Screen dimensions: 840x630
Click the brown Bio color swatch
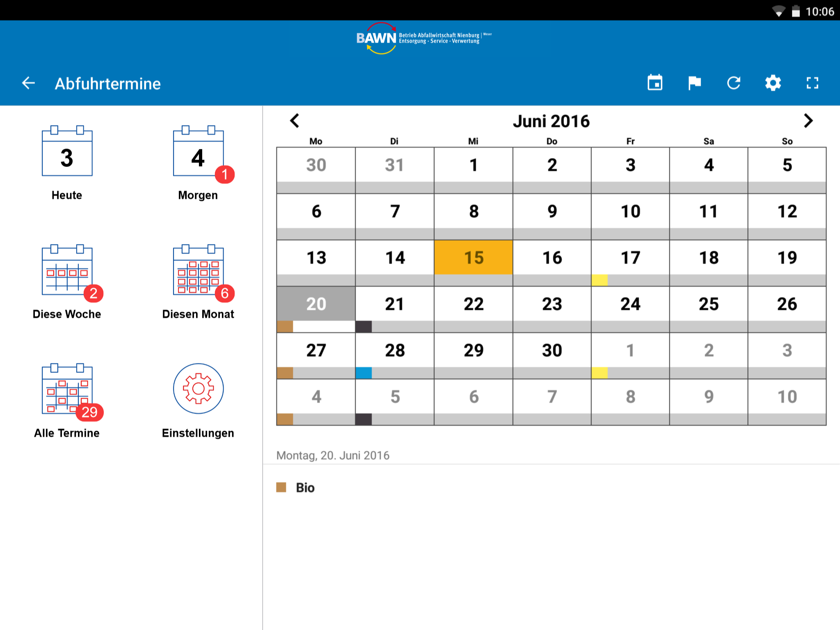point(281,487)
